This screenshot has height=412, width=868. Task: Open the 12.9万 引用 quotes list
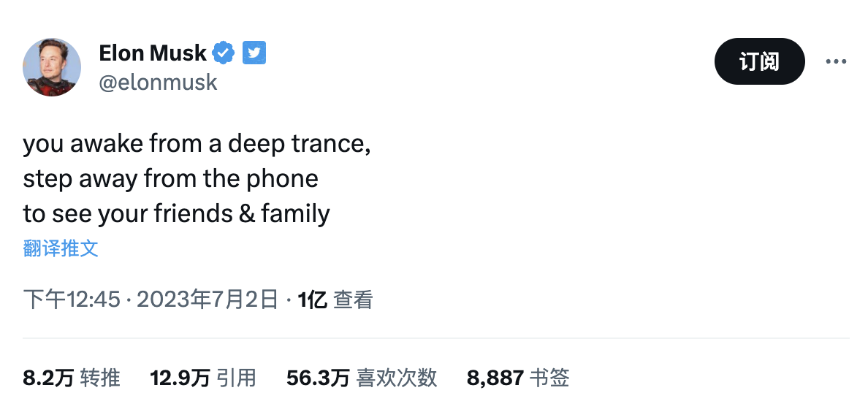tap(203, 378)
